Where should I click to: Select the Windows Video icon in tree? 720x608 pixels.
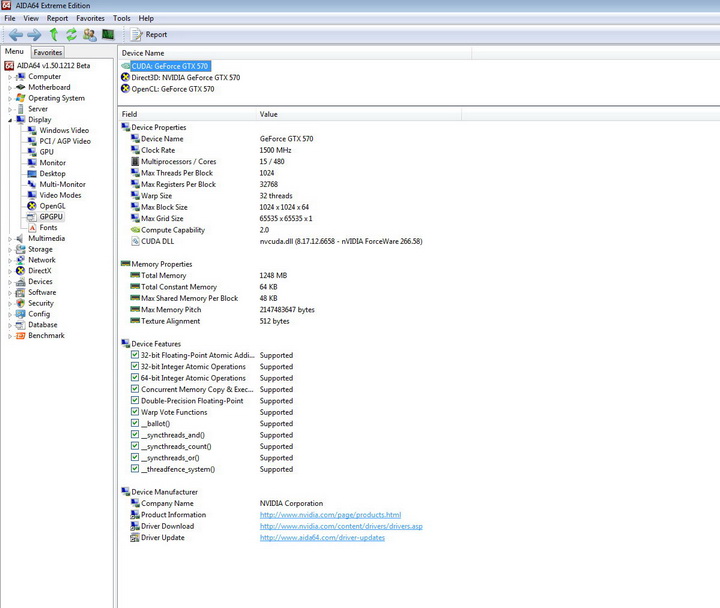pyautogui.click(x=32, y=130)
